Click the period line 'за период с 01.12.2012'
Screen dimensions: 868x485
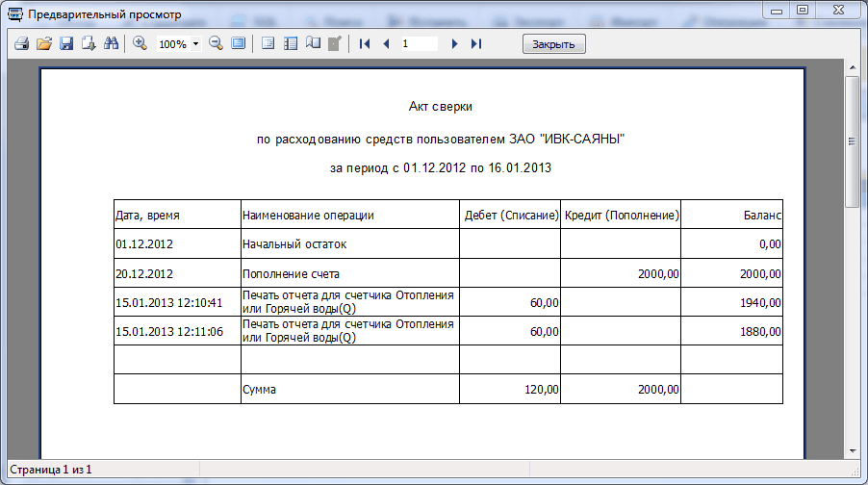pyautogui.click(x=441, y=167)
